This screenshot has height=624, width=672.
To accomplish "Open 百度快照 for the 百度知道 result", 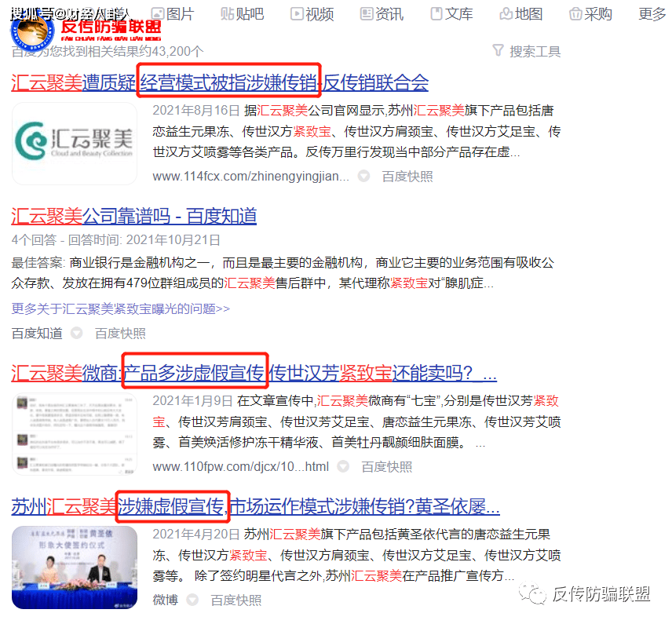I will click(120, 334).
